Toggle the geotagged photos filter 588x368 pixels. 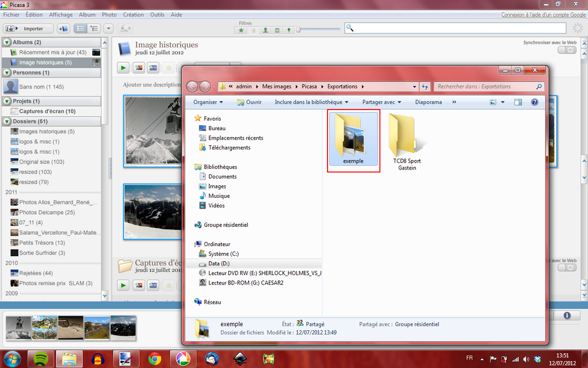click(289, 30)
